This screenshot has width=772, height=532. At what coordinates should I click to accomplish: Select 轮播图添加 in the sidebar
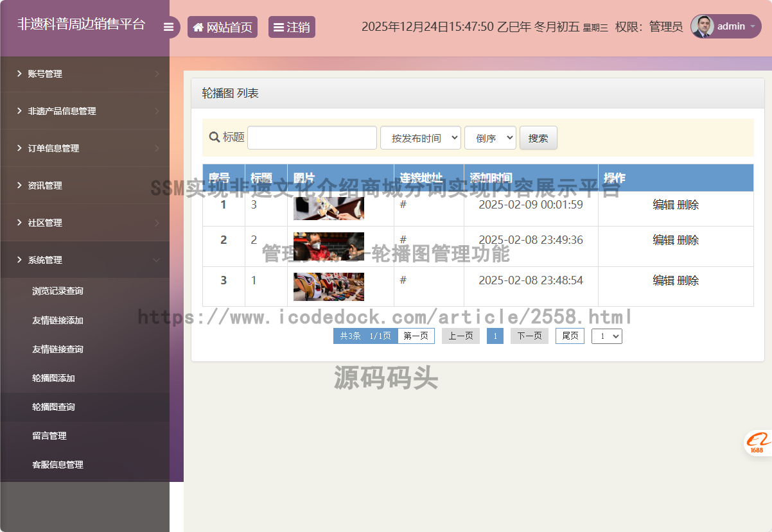(x=54, y=378)
